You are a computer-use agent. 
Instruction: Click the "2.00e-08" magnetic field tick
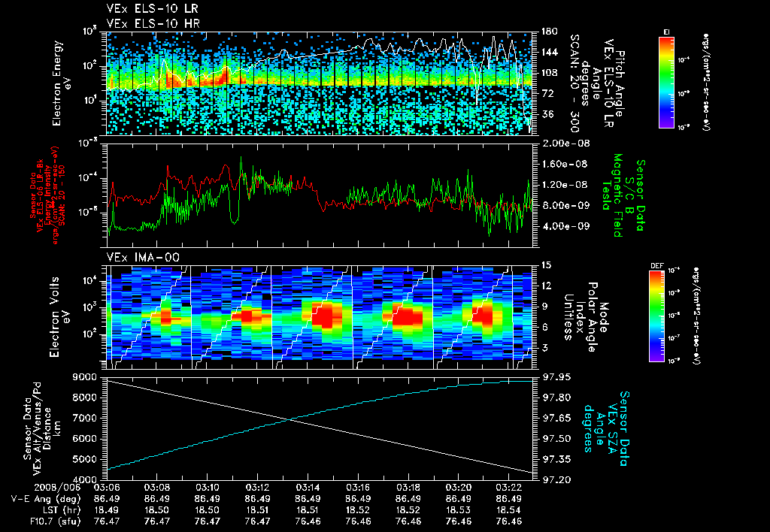(565, 144)
